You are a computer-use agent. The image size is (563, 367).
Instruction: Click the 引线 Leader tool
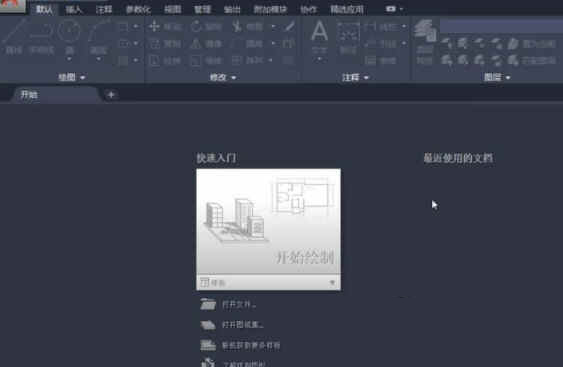[x=381, y=44]
